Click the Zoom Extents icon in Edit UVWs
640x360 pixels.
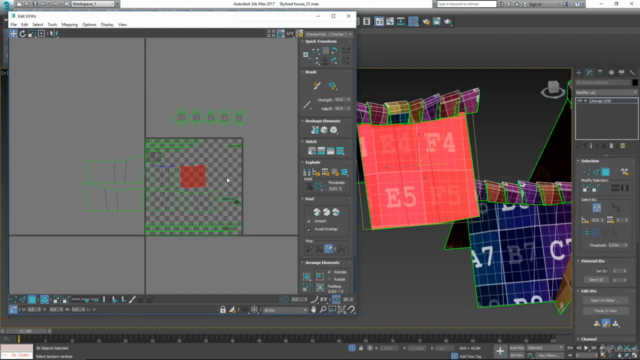coord(342,310)
